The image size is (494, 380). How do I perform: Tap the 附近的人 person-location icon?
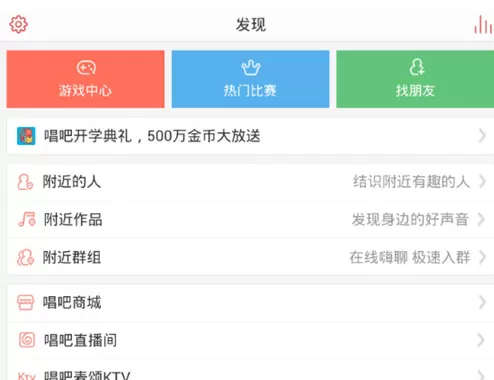click(x=25, y=182)
